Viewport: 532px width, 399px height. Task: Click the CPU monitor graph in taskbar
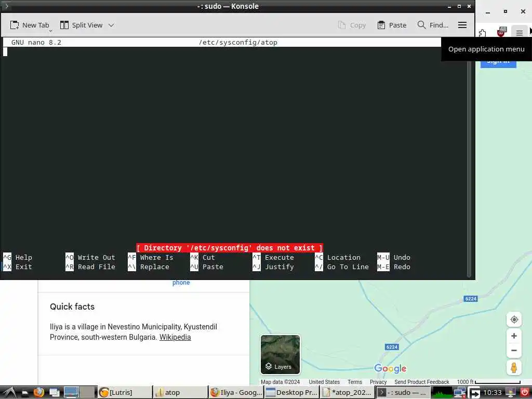pos(442,393)
